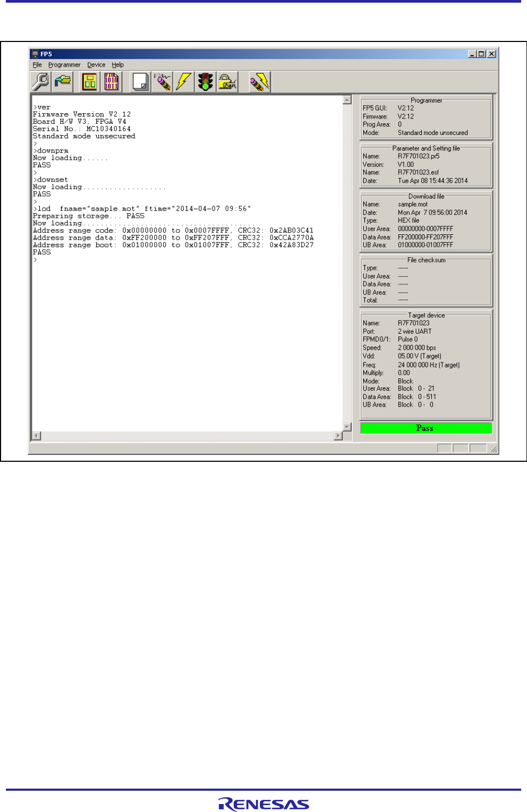Click horizontal scrollbar left arrow
The height and width of the screenshot is (812, 527).
pyautogui.click(x=37, y=436)
